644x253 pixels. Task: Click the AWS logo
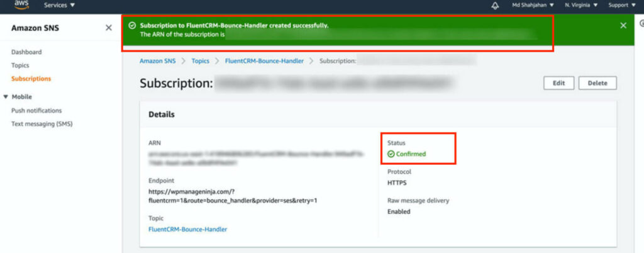[x=21, y=4]
